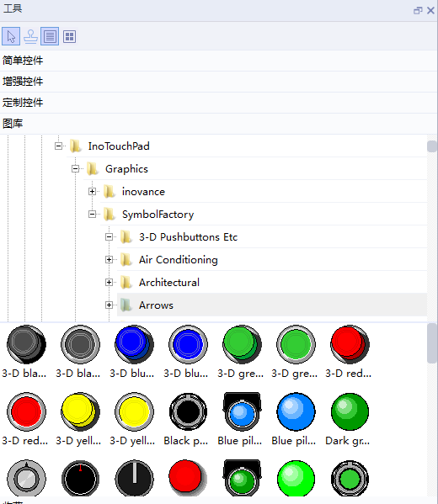Choose the Blue pilot light with housing
The width and height of the screenshot is (438, 504).
(x=242, y=411)
